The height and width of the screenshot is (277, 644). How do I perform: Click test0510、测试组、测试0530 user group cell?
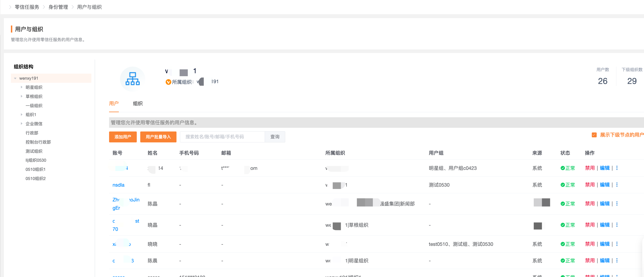(461, 244)
